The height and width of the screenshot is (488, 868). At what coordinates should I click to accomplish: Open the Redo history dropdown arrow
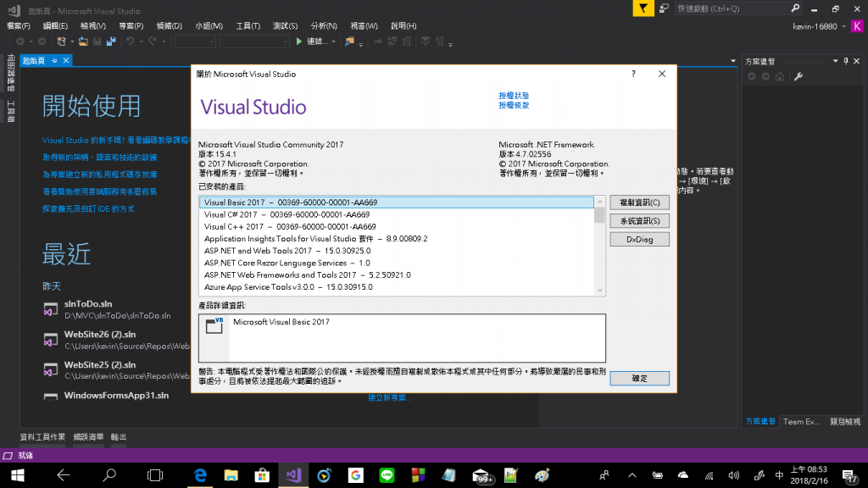164,42
